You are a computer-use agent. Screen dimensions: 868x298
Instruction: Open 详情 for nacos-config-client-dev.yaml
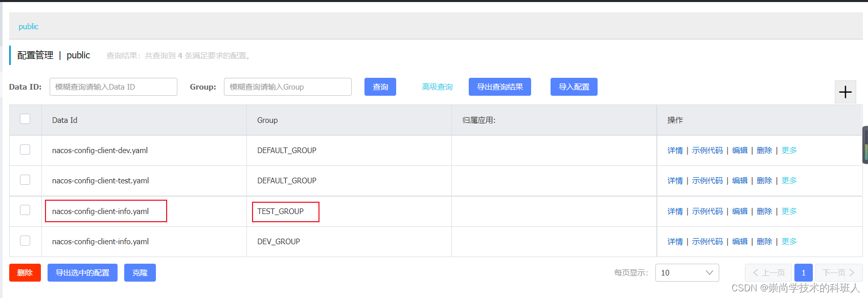click(675, 151)
